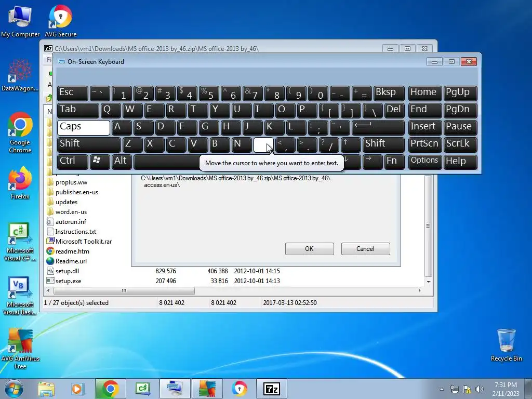Toggle the right Shift key
The width and height of the screenshot is (532, 399).
click(383, 144)
